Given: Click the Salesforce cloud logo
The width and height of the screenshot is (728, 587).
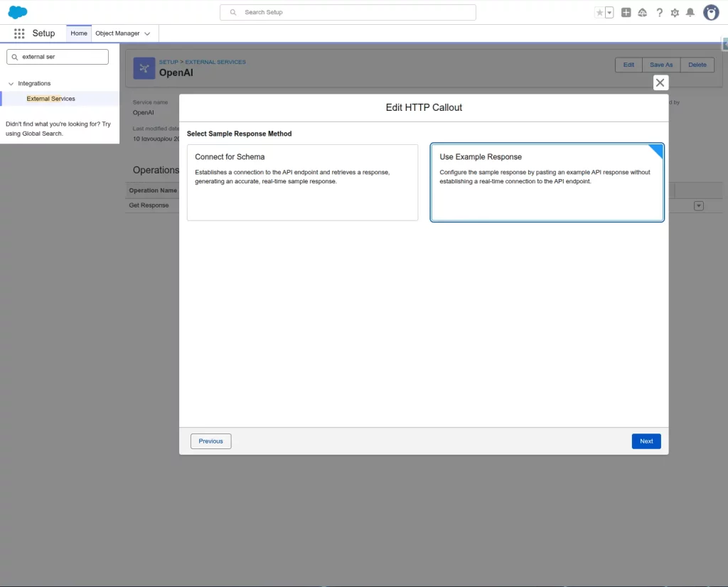Looking at the screenshot, I should coord(16,11).
